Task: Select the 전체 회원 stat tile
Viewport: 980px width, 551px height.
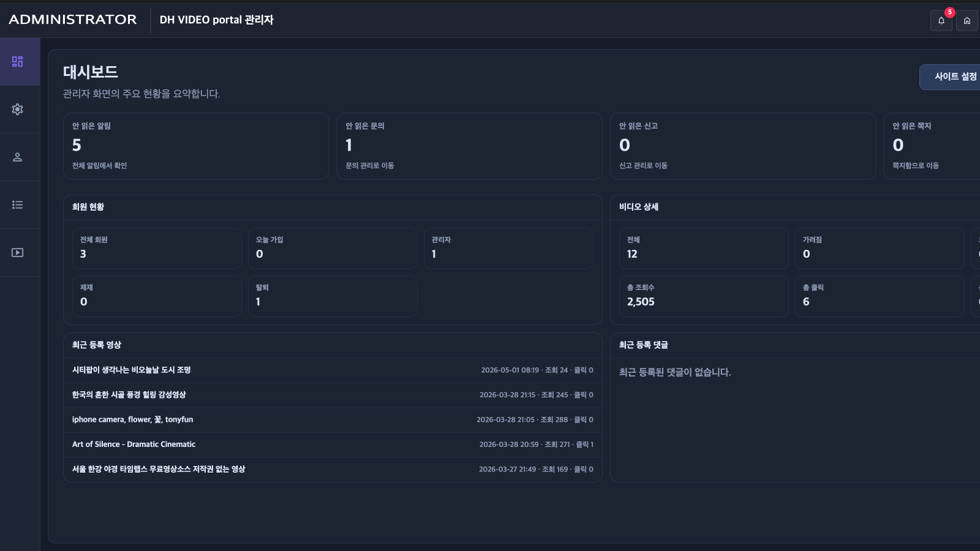Action: click(x=157, y=249)
